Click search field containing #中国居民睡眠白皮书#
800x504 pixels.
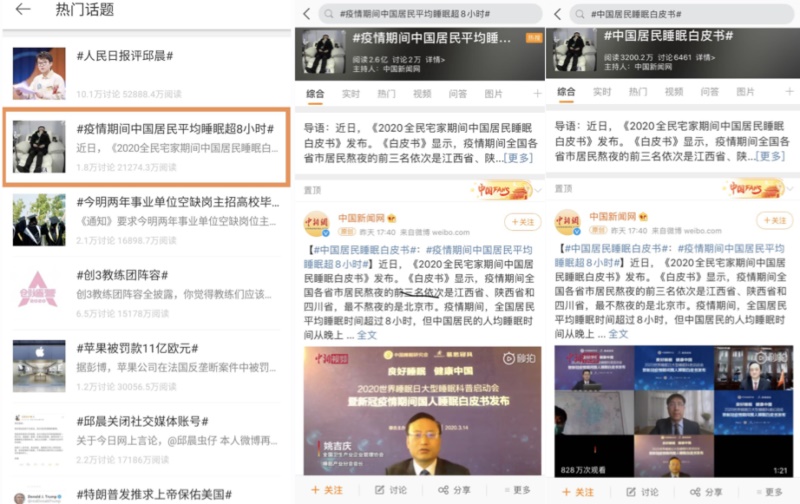tap(682, 14)
